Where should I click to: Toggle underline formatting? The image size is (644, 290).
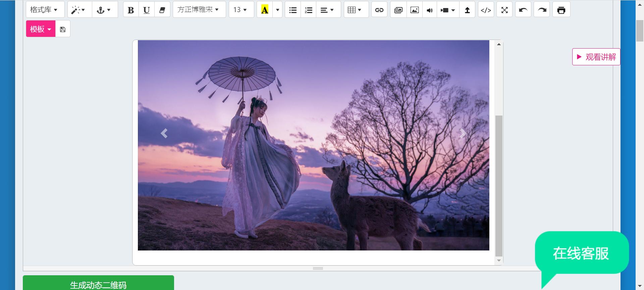(x=146, y=10)
